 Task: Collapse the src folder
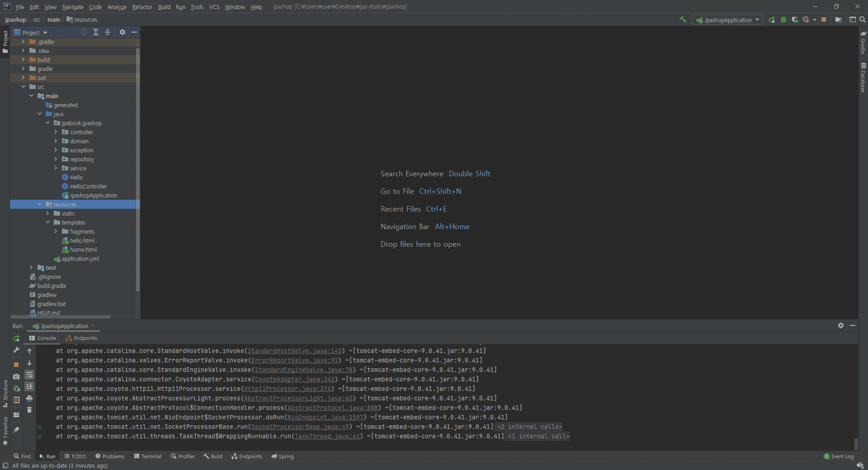pos(23,87)
